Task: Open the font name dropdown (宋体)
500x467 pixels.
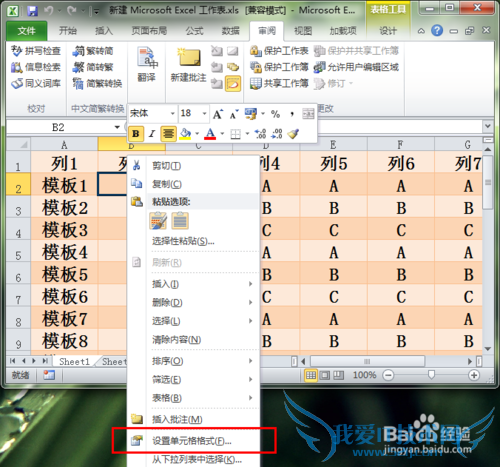Action: [172, 114]
